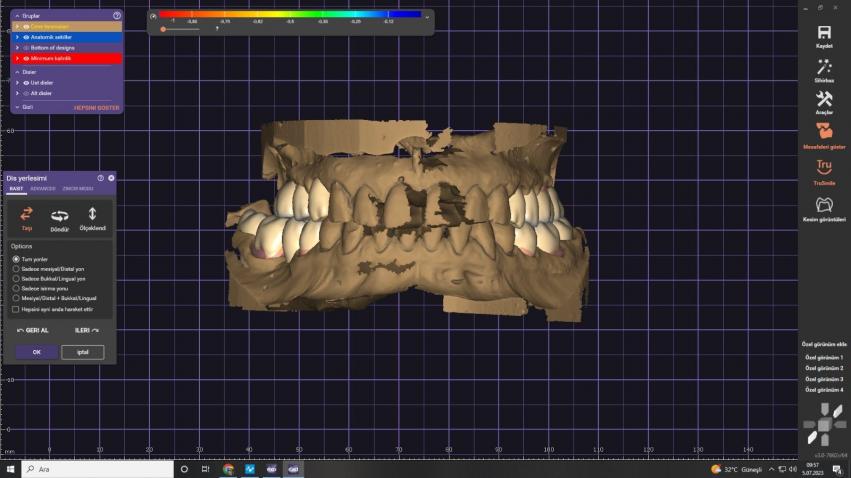This screenshot has height=478, width=851.
Task: Collapse the Gruplar section
Action: point(15,16)
